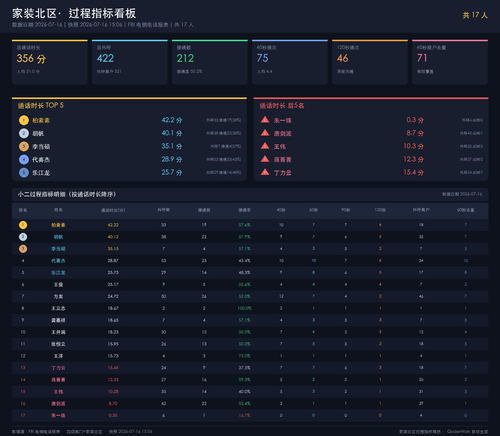
Task: Click the silver rank 2 badge beside 40.1 分
Action: (24, 133)
